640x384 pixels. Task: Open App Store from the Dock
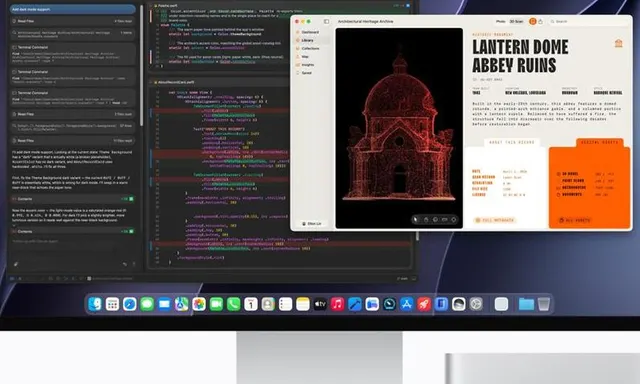pos(407,304)
